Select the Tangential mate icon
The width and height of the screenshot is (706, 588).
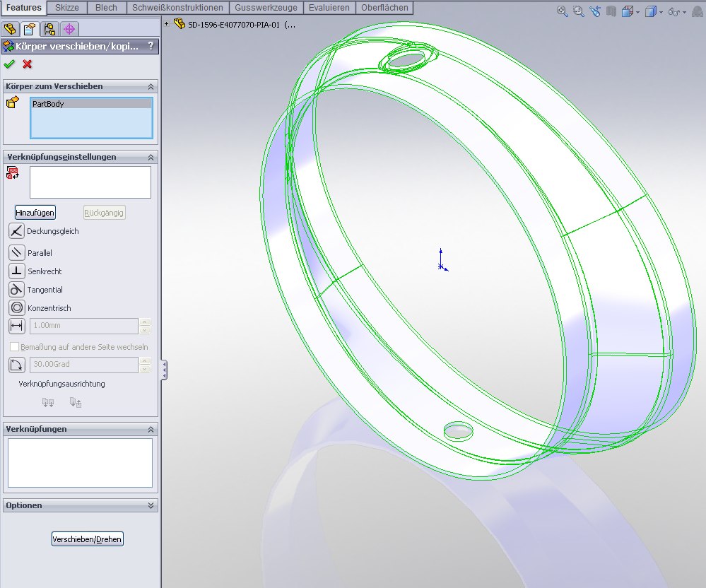click(17, 290)
